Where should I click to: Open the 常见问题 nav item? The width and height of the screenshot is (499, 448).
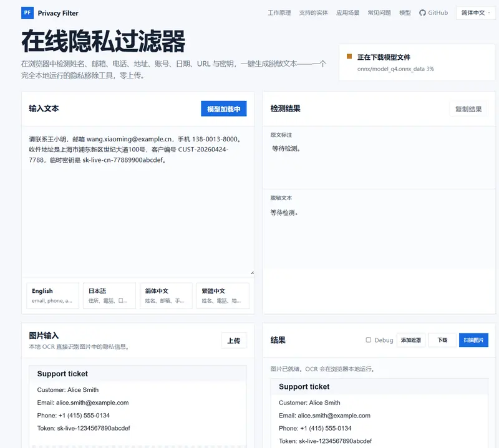379,12
